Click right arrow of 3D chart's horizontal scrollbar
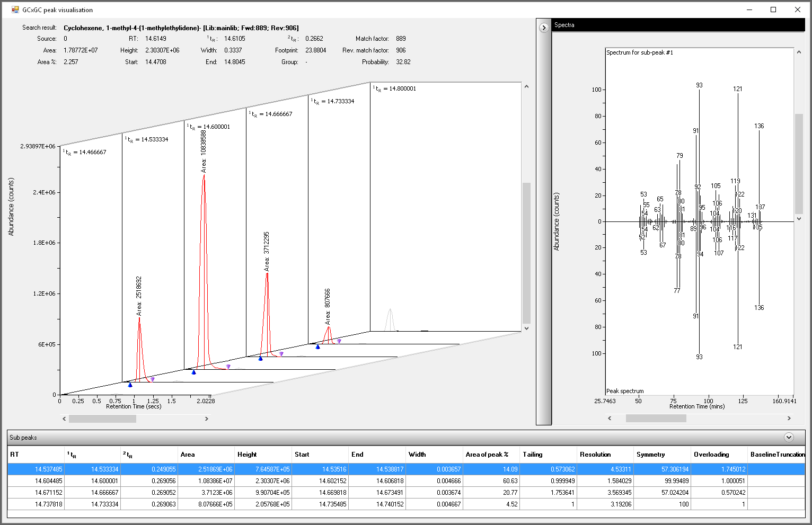Image resolution: width=812 pixels, height=525 pixels. click(207, 419)
